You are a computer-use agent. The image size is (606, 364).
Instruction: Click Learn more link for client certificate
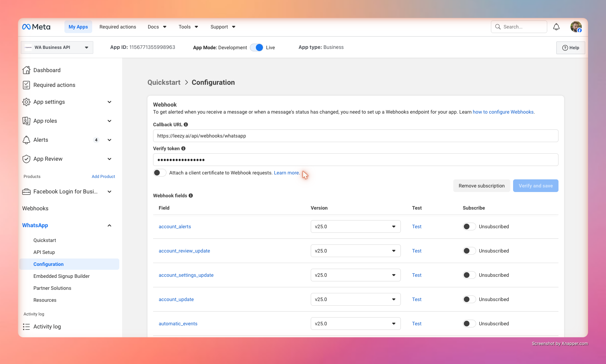[286, 173]
